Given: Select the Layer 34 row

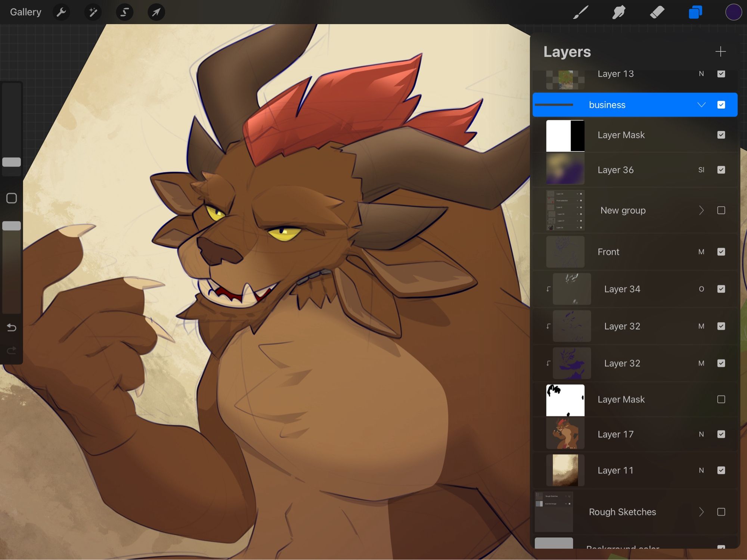Looking at the screenshot, I should coord(635,289).
